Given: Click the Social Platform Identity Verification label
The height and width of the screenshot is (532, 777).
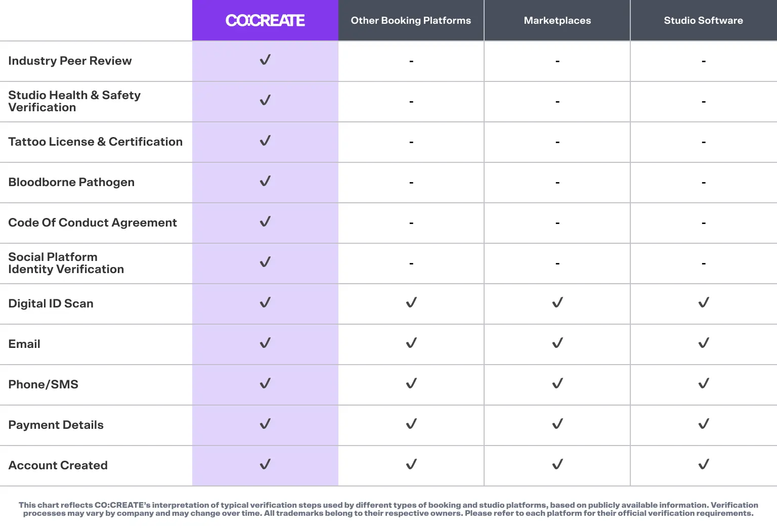Looking at the screenshot, I should [66, 263].
